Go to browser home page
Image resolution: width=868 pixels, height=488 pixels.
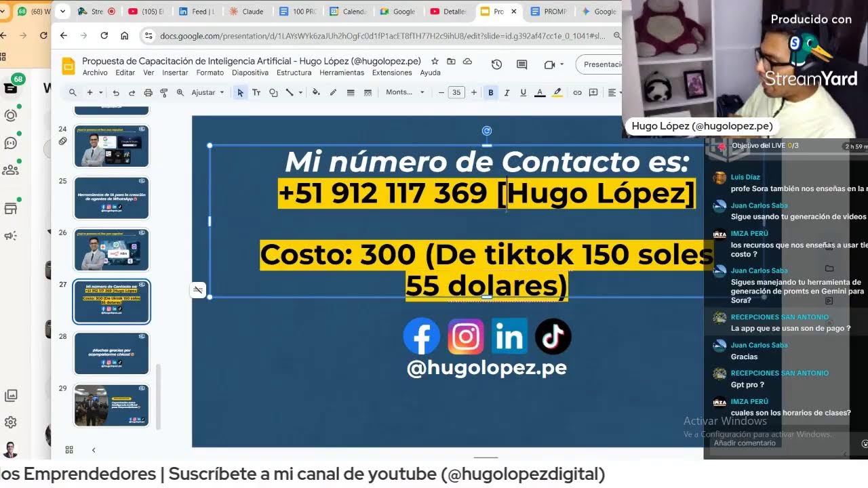(124, 35)
